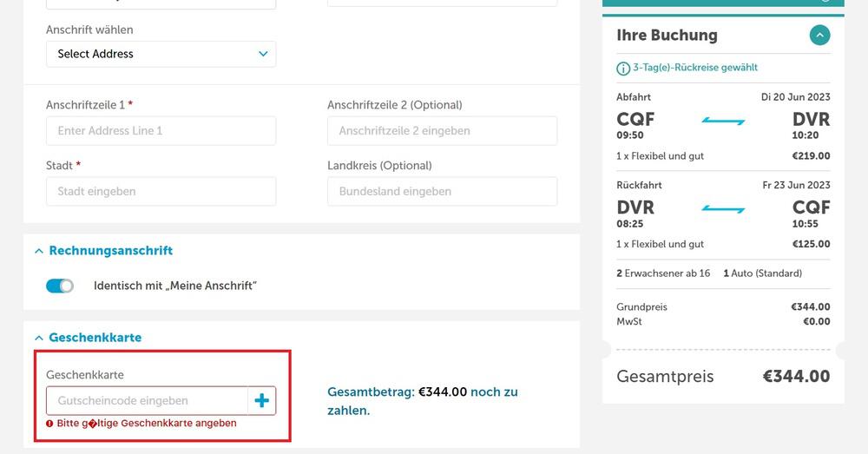Image resolution: width=868 pixels, height=454 pixels.
Task: Collapse the Geschenkkarte section
Action: (x=39, y=338)
